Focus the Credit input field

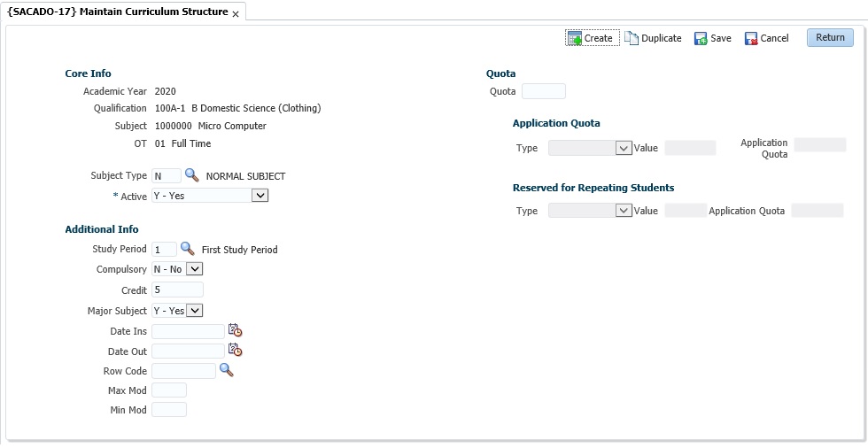177,290
